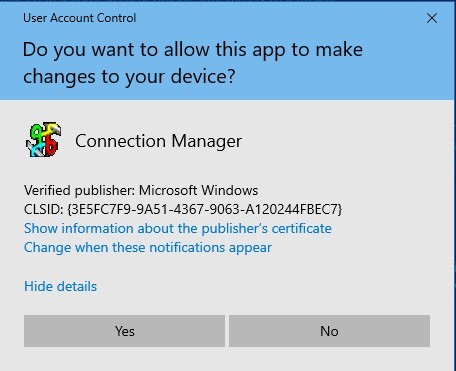Show information about the publisher's certificate
Image resolution: width=456 pixels, height=371 pixels.
(x=178, y=229)
